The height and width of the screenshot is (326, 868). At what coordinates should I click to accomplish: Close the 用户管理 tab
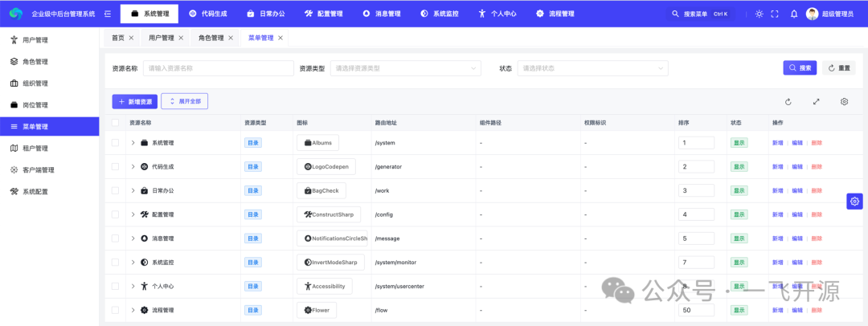(x=181, y=38)
